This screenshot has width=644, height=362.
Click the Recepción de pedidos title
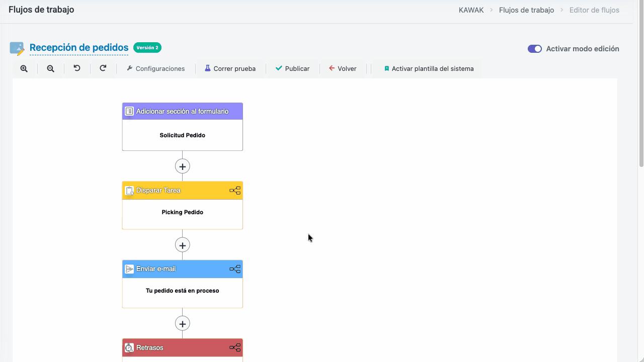tap(79, 48)
